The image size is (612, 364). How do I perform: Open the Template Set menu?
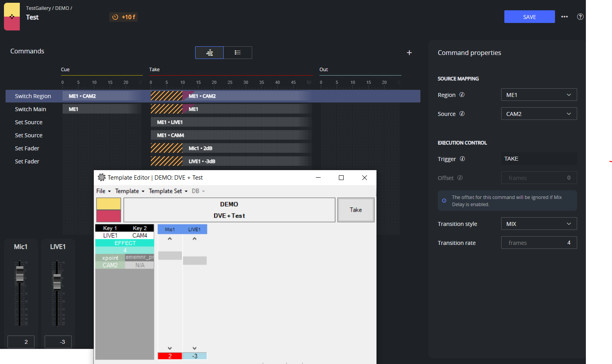168,191
